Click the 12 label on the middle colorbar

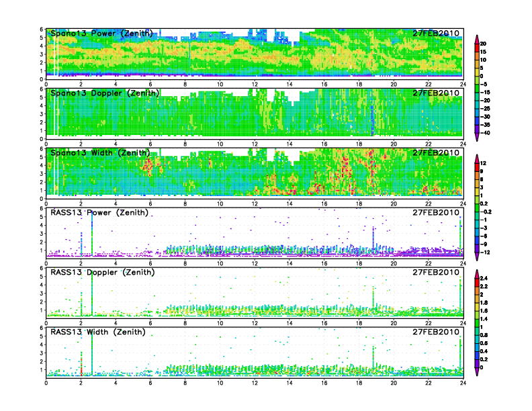[x=492, y=165]
